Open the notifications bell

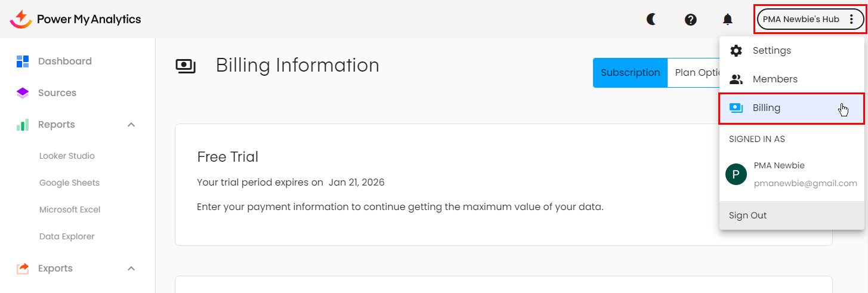click(727, 20)
